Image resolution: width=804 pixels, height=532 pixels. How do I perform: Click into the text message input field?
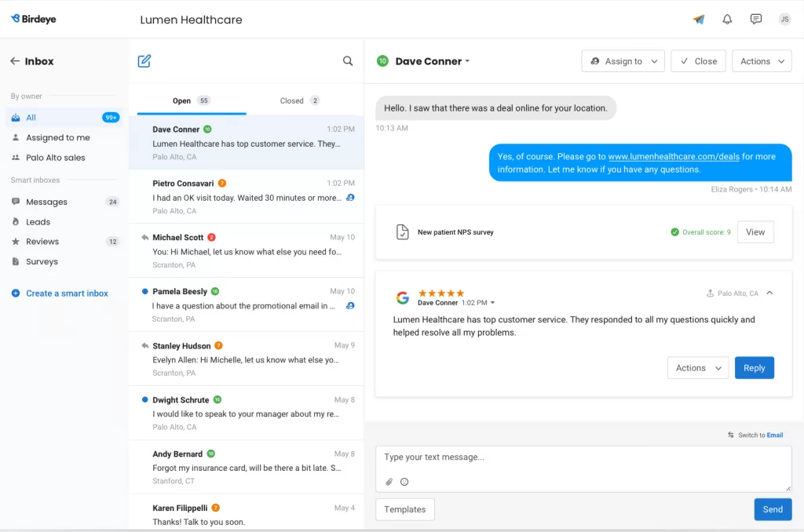tap(583, 469)
